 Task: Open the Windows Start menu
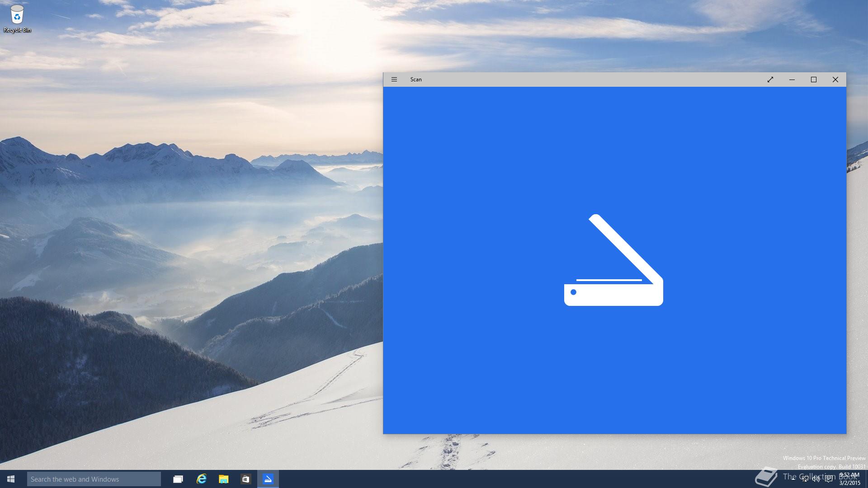pos(11,479)
